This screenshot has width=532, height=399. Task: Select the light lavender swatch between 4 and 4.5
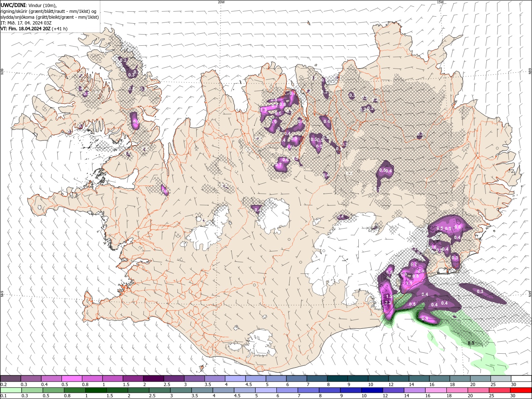[234, 379]
